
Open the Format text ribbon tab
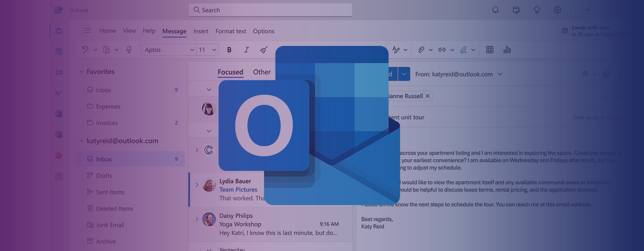(231, 31)
